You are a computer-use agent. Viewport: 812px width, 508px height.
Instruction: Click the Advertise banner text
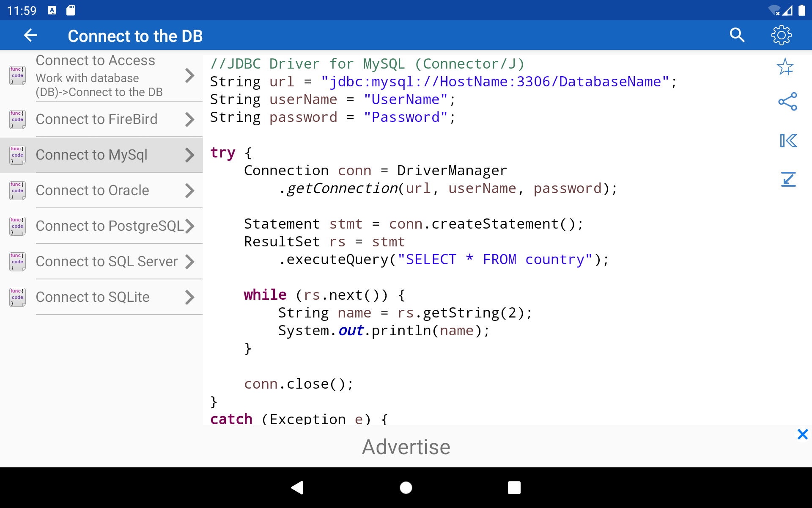(406, 447)
